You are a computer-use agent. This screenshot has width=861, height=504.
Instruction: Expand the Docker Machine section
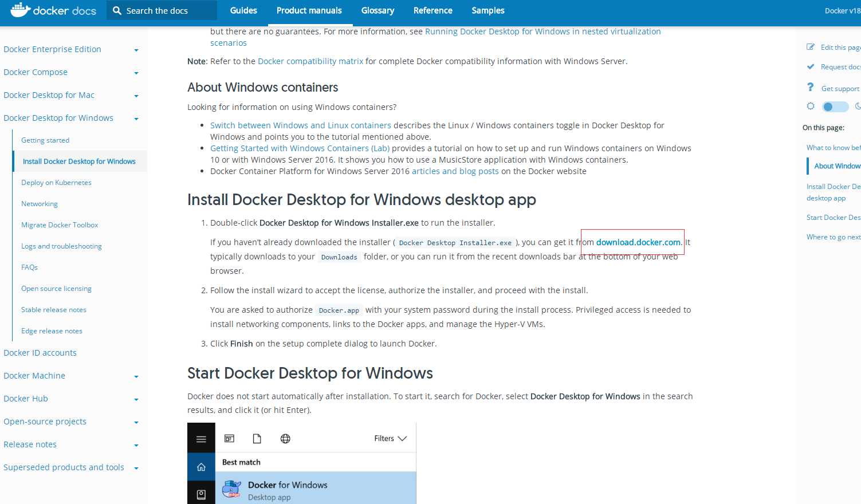(x=136, y=377)
